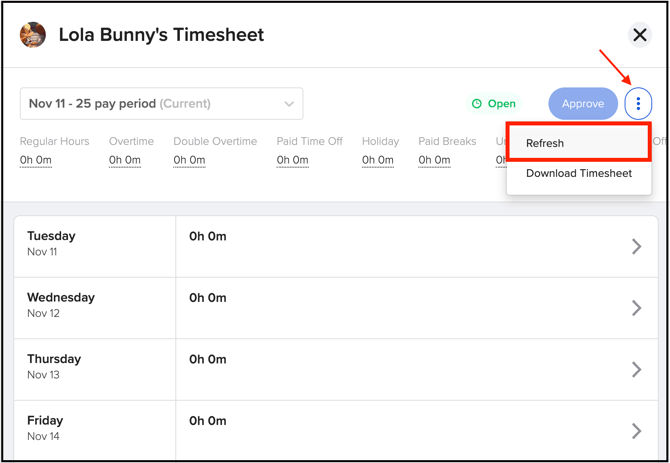
Task: Choose Download Timesheet from the menu
Action: [579, 173]
